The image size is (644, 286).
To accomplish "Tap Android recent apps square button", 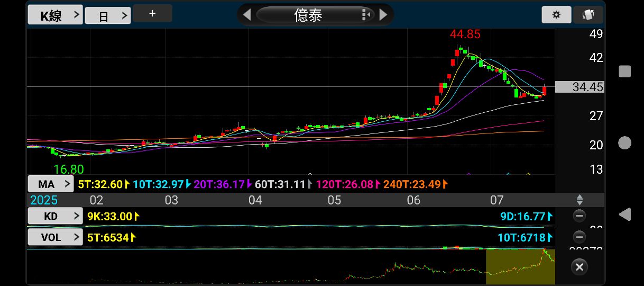I will click(625, 71).
